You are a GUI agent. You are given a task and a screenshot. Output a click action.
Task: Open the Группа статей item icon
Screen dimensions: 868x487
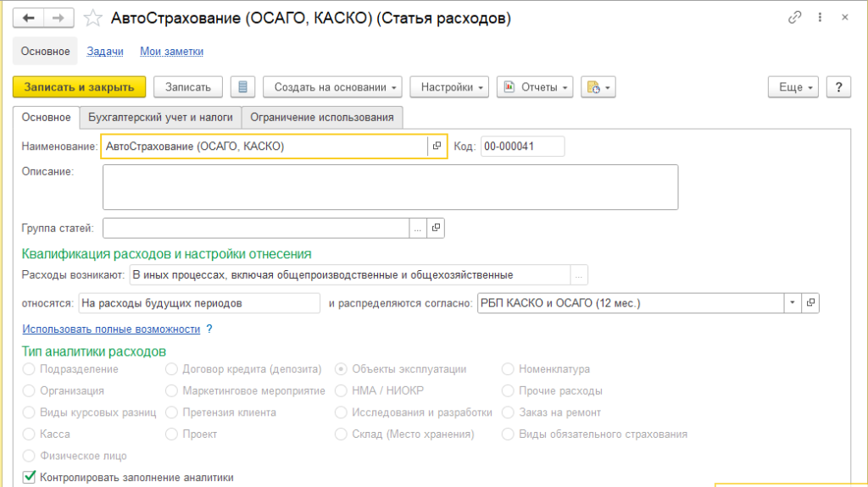tap(437, 228)
